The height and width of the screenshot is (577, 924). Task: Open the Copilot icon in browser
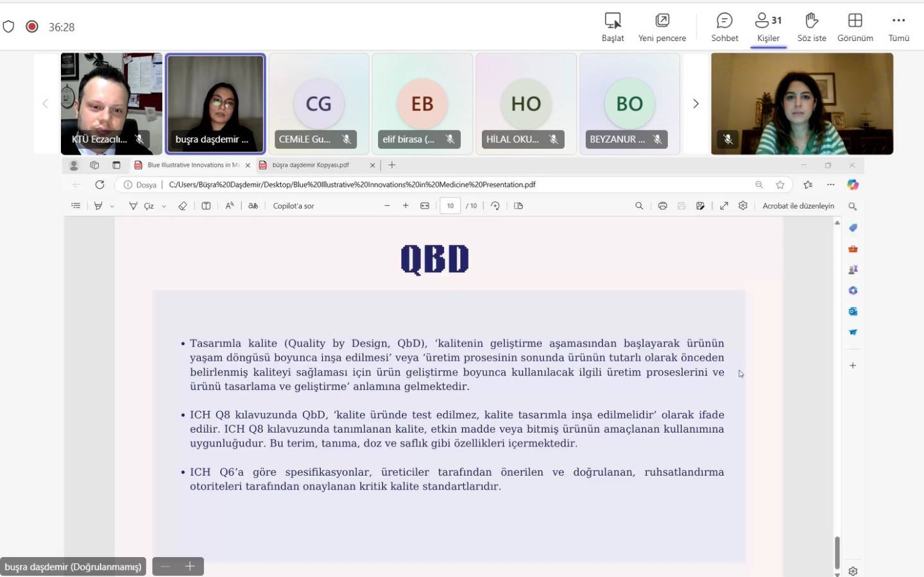pyautogui.click(x=853, y=184)
